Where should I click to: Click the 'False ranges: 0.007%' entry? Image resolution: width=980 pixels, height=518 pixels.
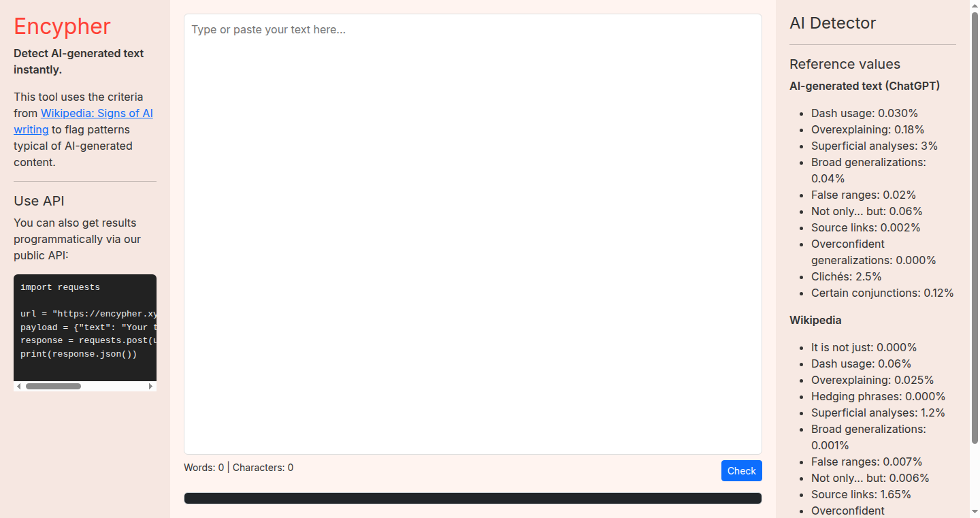pos(867,462)
